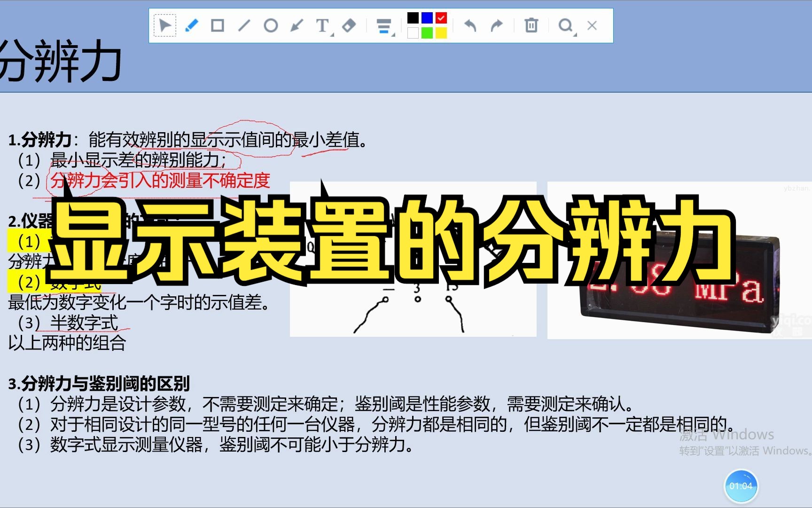Screen dimensions: 812x508
Task: Delete all annotations with trash icon
Action: 531,25
